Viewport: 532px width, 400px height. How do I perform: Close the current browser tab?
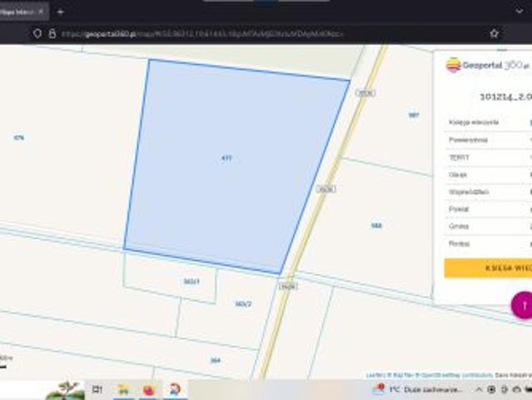(x=40, y=12)
